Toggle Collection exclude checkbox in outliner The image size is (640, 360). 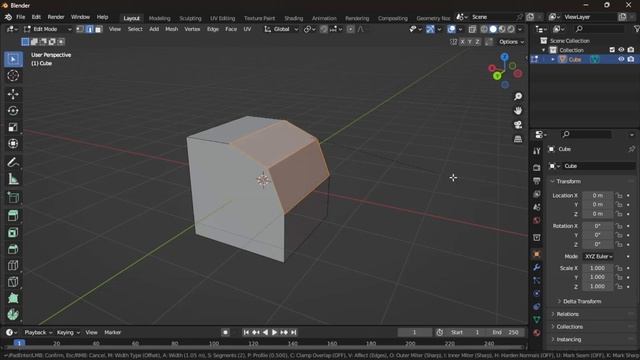point(612,50)
